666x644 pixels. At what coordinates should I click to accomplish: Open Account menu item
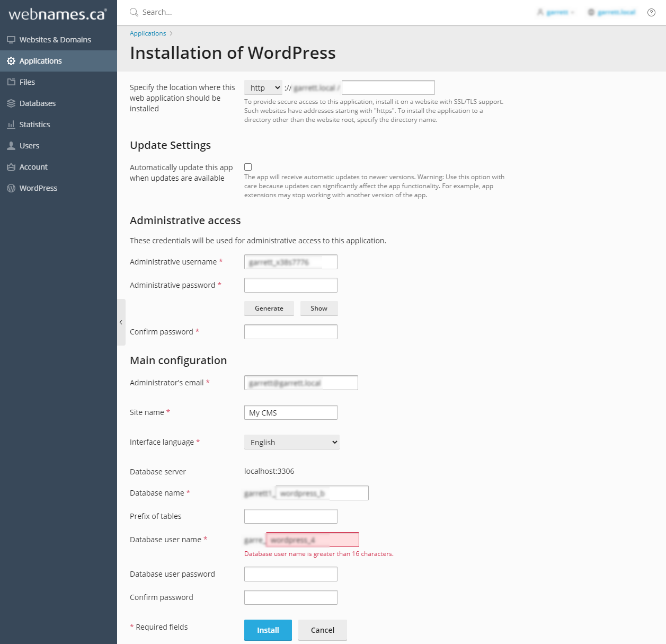tap(58, 167)
